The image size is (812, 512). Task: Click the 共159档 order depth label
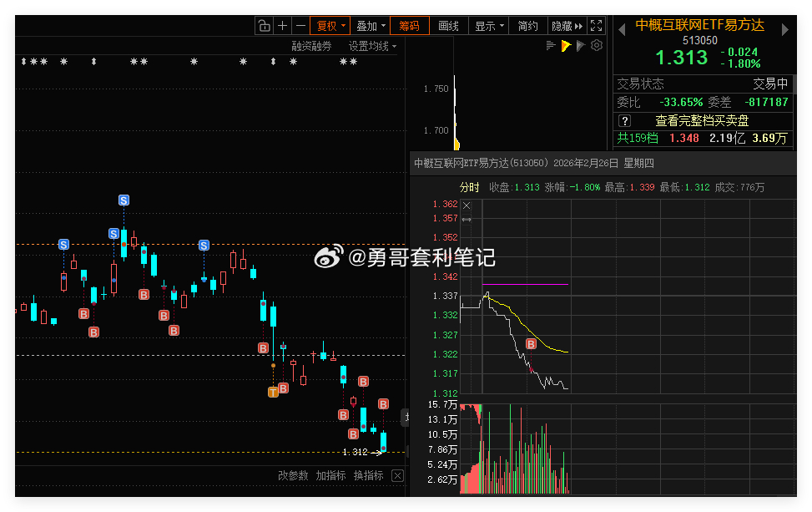(638, 138)
